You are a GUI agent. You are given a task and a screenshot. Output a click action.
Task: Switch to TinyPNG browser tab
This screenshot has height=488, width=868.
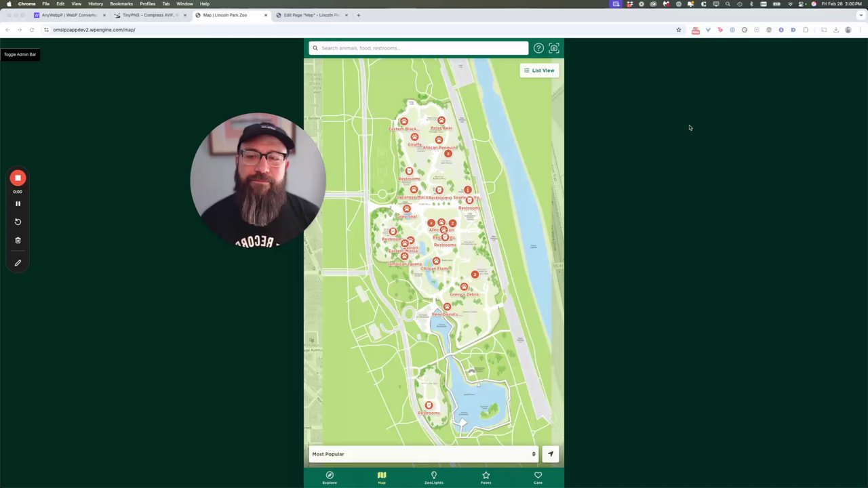point(150,15)
